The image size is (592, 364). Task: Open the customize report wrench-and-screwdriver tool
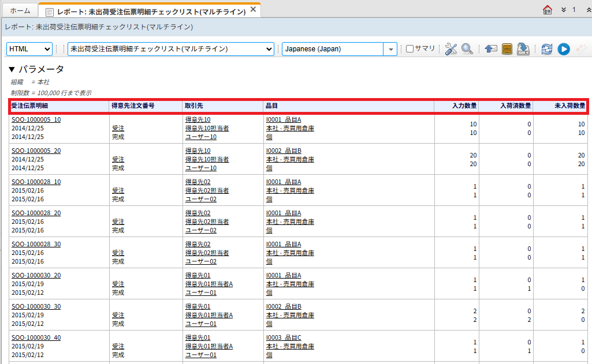[x=451, y=49]
